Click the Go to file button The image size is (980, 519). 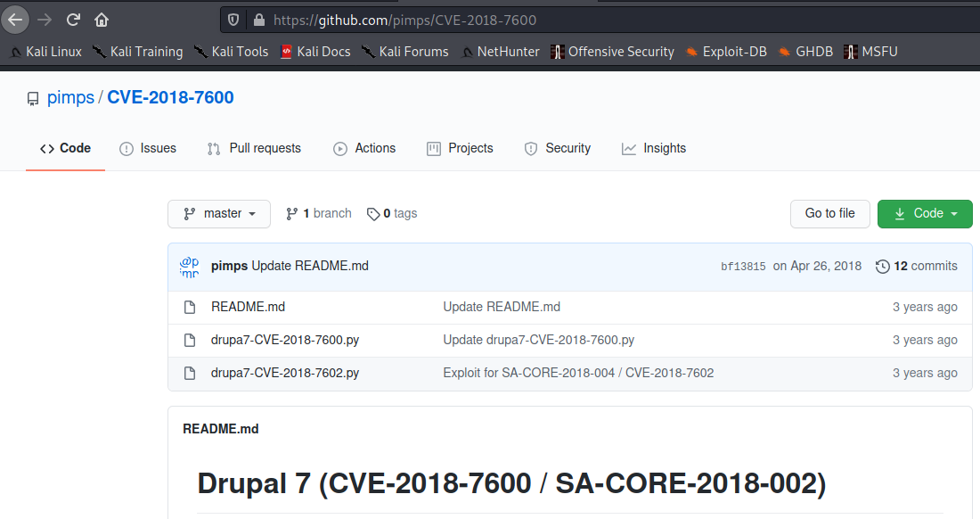coord(830,214)
